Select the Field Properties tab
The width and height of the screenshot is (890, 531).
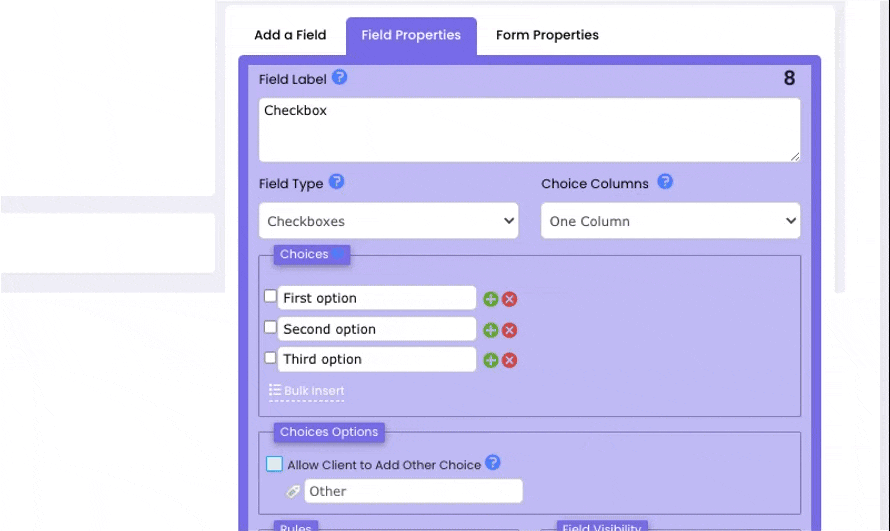[411, 35]
